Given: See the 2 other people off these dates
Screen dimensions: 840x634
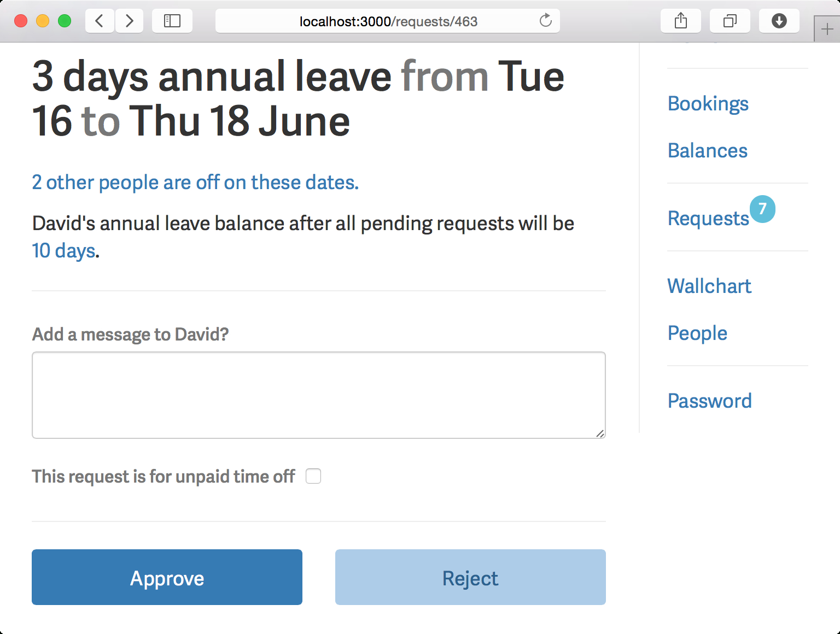Looking at the screenshot, I should pyautogui.click(x=195, y=182).
